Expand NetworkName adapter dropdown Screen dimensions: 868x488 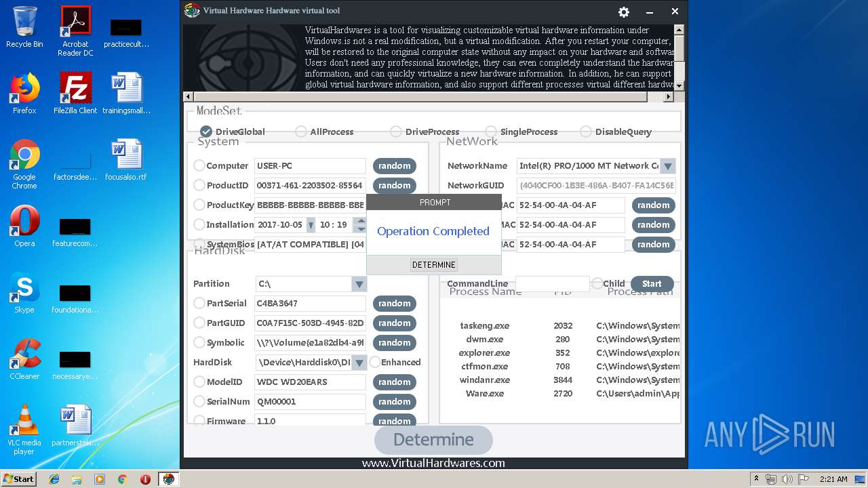(668, 166)
